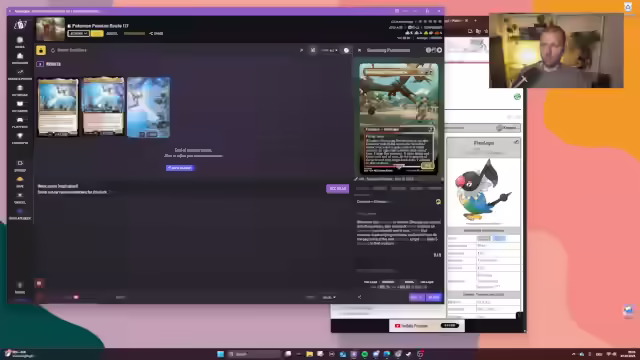Open Spotify from the taskbar
The width and height of the screenshot is (640, 360).
(364, 354)
